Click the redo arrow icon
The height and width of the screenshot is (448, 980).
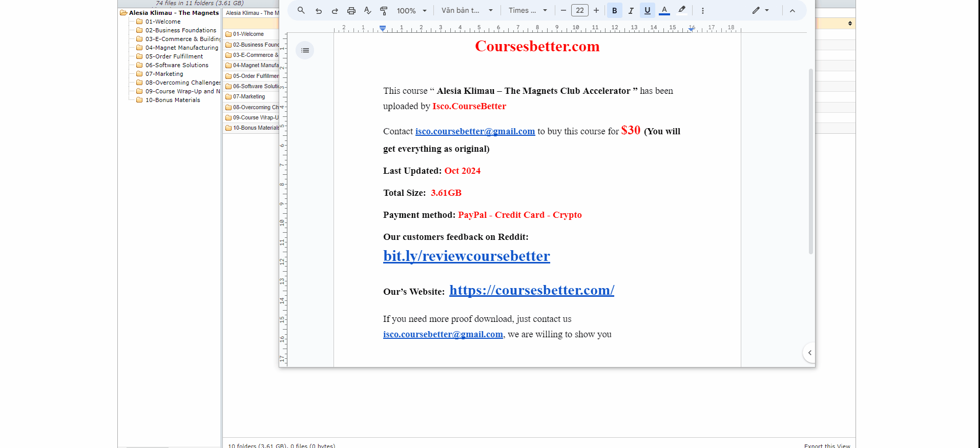[x=335, y=11]
